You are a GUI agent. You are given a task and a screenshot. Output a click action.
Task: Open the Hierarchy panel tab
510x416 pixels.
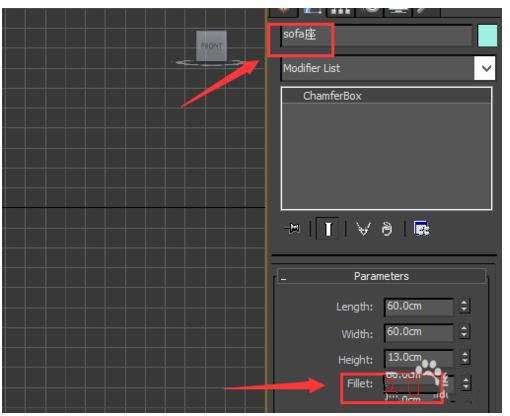coord(340,12)
